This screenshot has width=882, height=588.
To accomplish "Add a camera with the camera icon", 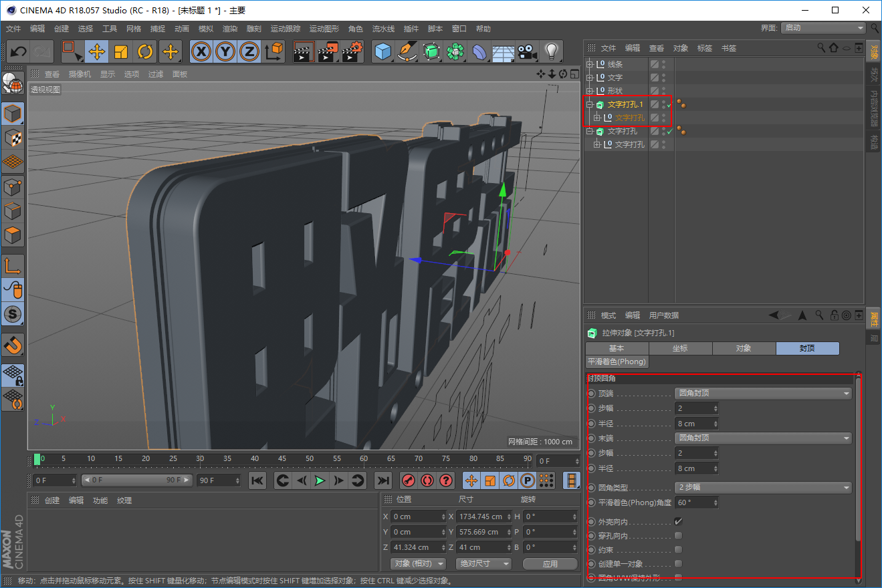I will click(526, 51).
